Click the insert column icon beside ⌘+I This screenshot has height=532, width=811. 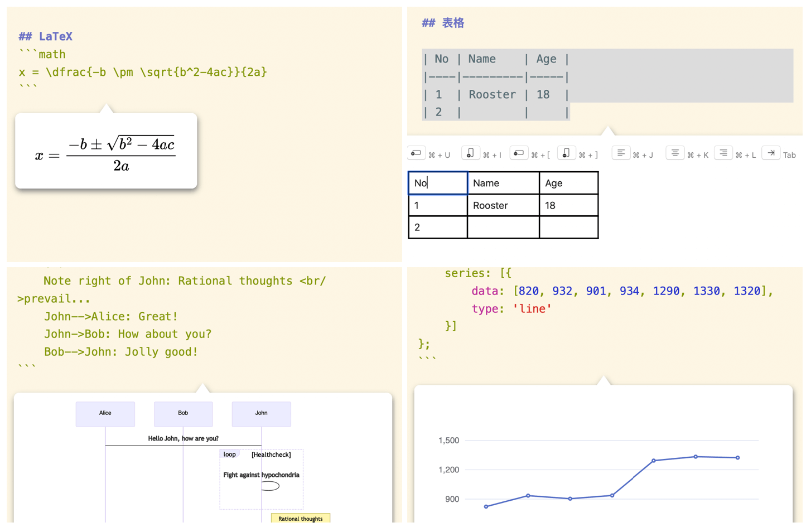click(x=471, y=153)
